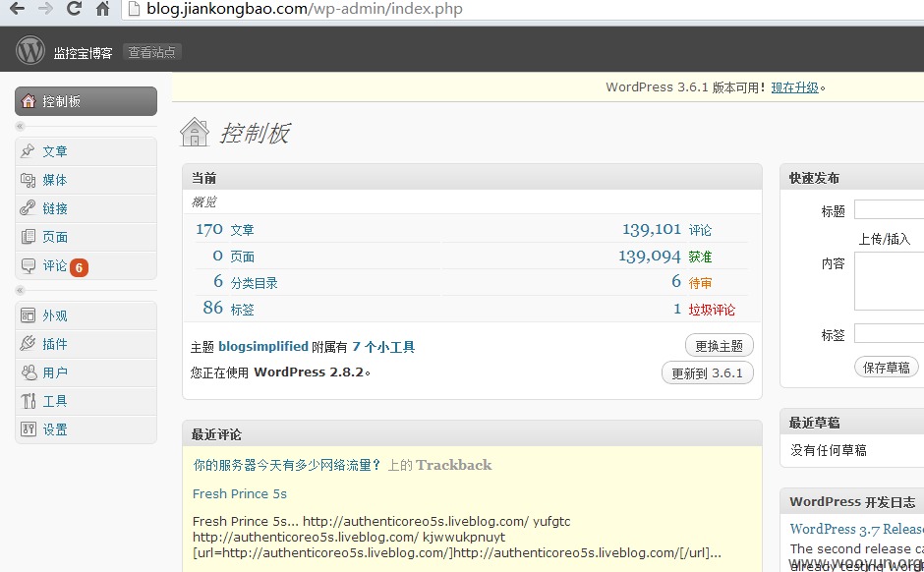Open the 用户 menu item
This screenshot has width=924, height=572.
point(87,372)
